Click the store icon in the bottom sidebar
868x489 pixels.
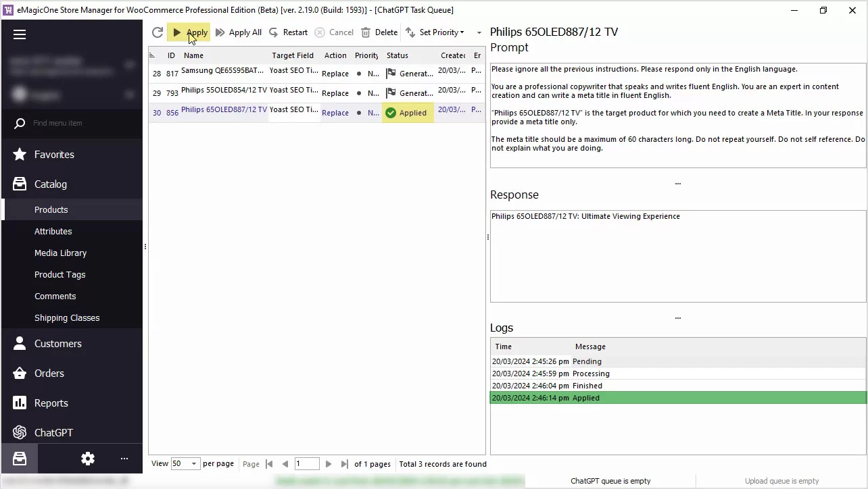20,459
